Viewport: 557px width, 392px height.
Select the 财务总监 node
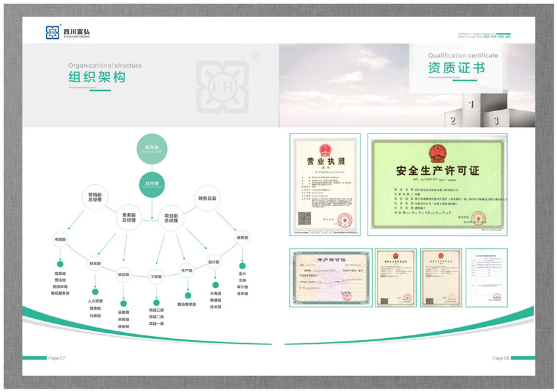click(207, 198)
